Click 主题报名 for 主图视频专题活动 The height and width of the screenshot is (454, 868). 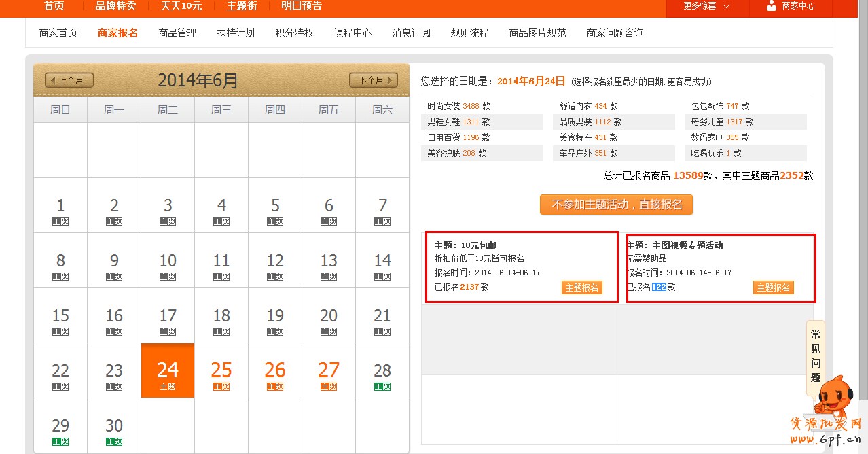click(x=773, y=287)
